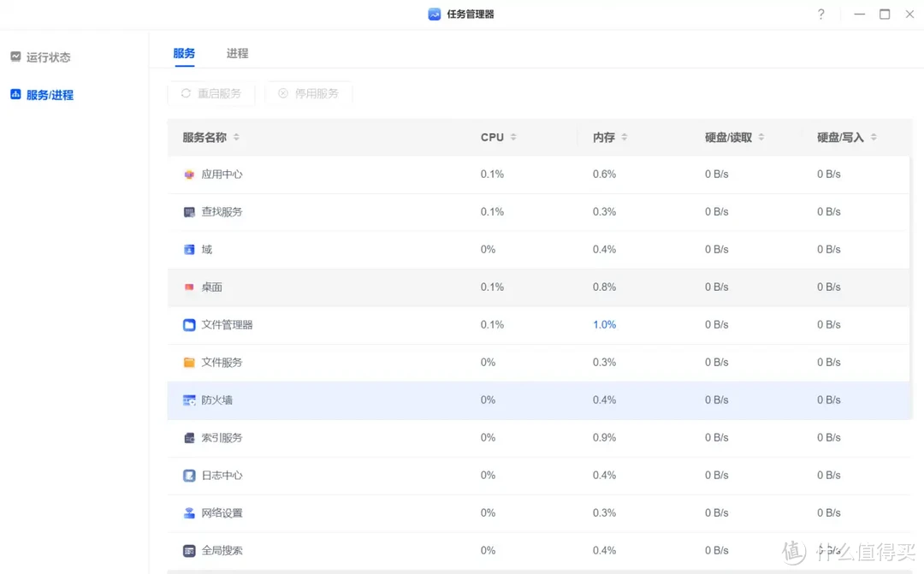Toggle sorting on 服务名称 column
This screenshot has width=924, height=574.
pos(235,137)
